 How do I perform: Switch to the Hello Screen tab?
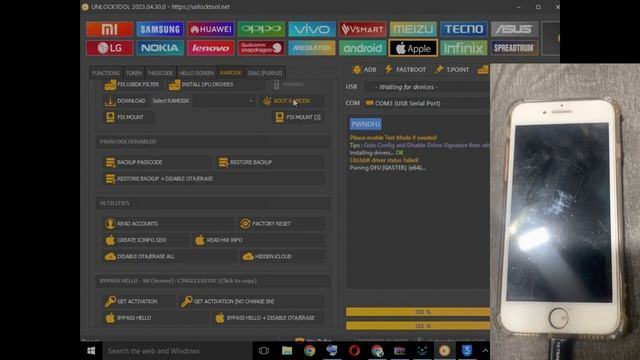196,73
